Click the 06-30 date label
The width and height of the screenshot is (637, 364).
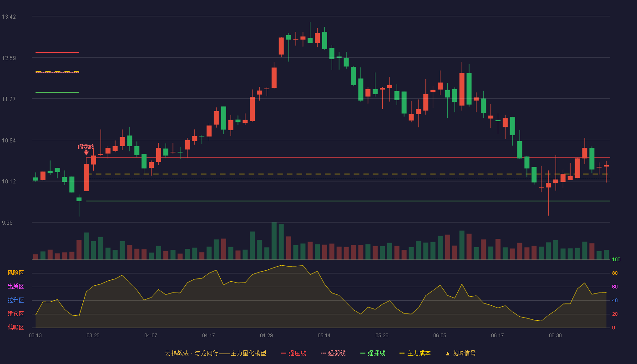(555, 335)
